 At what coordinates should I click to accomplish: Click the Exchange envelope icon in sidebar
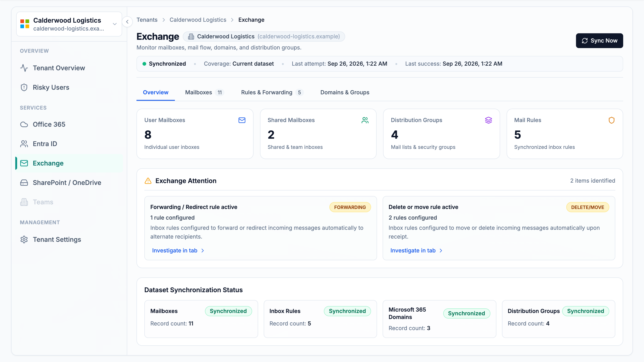[24, 163]
